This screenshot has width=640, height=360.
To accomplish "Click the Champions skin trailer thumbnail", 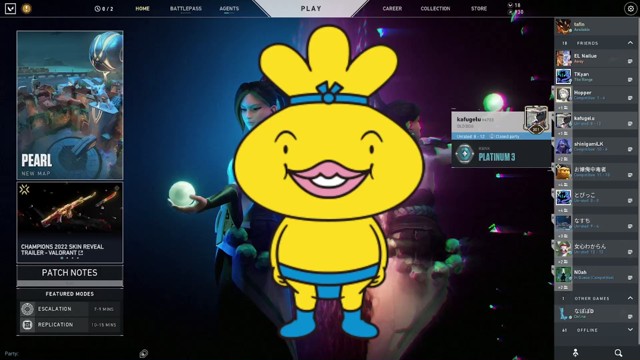I will click(70, 212).
